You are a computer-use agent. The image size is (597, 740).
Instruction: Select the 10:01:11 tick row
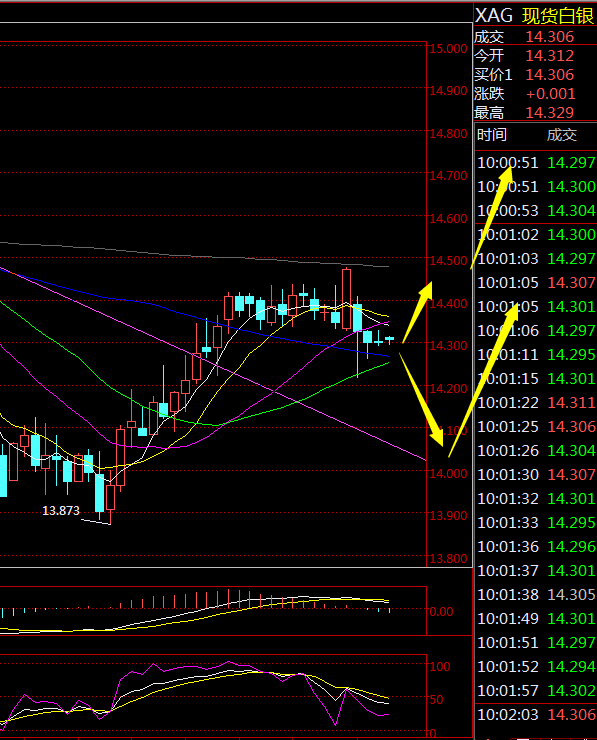point(536,355)
